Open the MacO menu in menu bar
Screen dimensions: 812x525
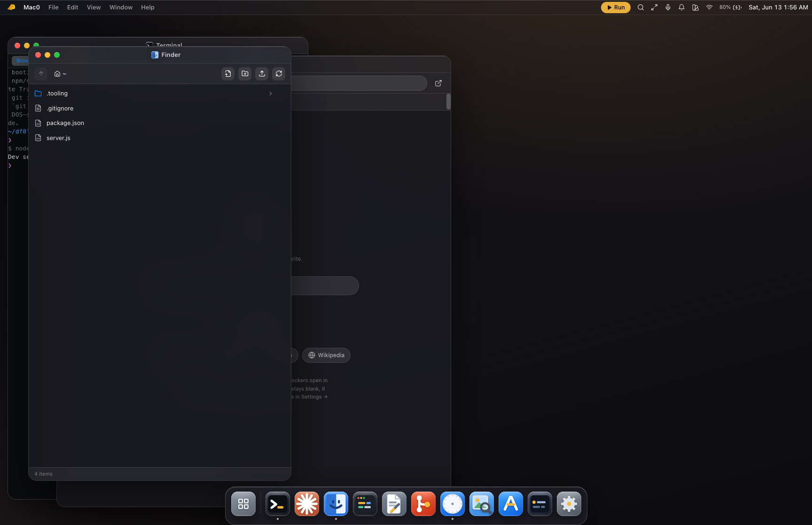[31, 7]
